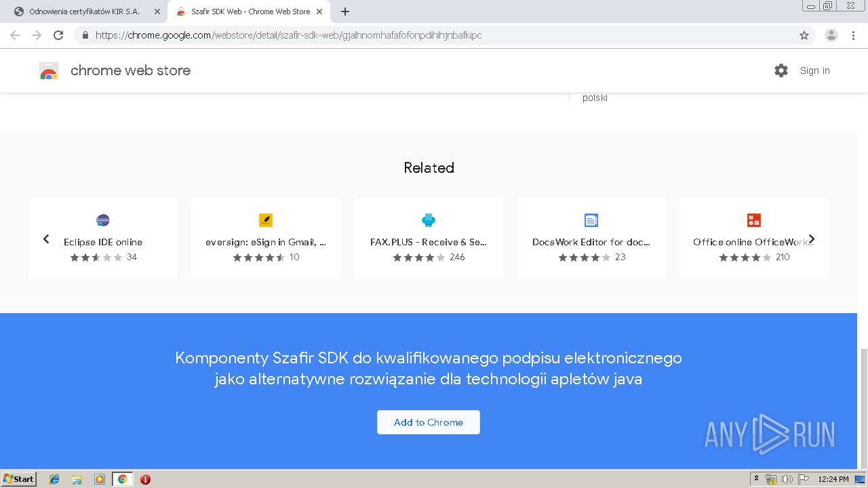This screenshot has width=868, height=488.
Task: Open the 'Eclipse IDE online' card title
Action: click(x=103, y=242)
